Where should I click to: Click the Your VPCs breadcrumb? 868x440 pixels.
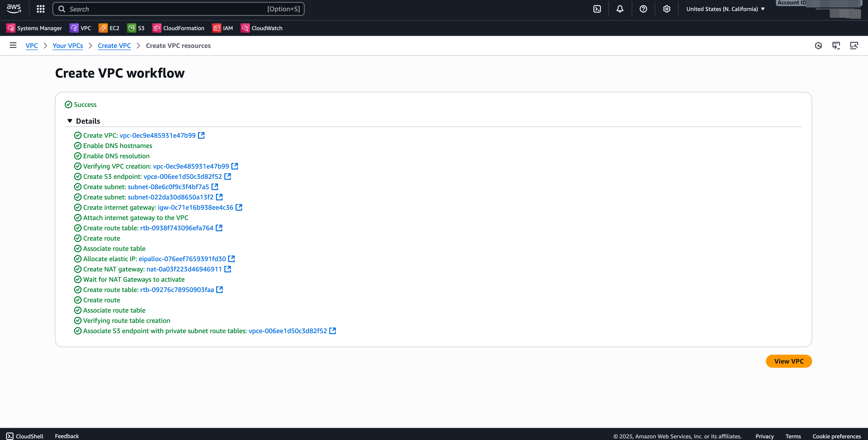tap(68, 46)
